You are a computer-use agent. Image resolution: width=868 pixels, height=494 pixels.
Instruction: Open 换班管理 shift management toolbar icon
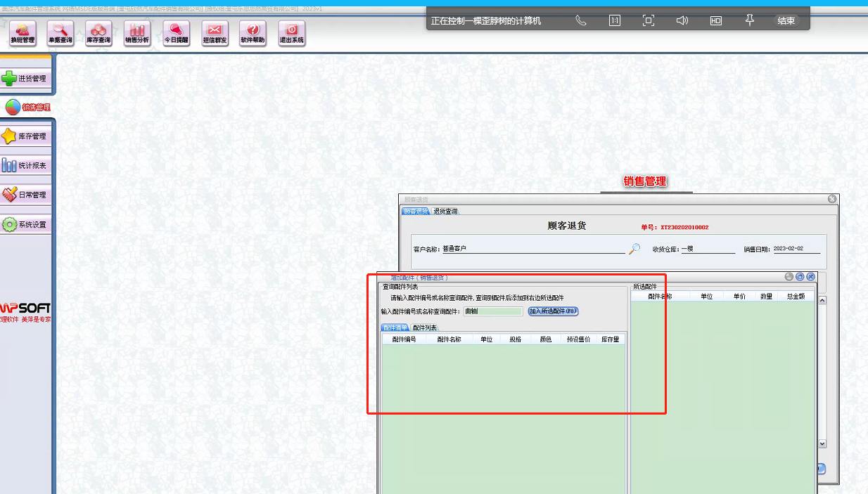(x=23, y=33)
